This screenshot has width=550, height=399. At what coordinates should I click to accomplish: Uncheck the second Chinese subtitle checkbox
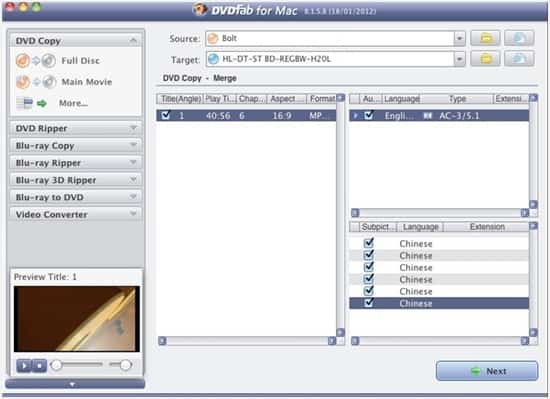click(x=369, y=255)
